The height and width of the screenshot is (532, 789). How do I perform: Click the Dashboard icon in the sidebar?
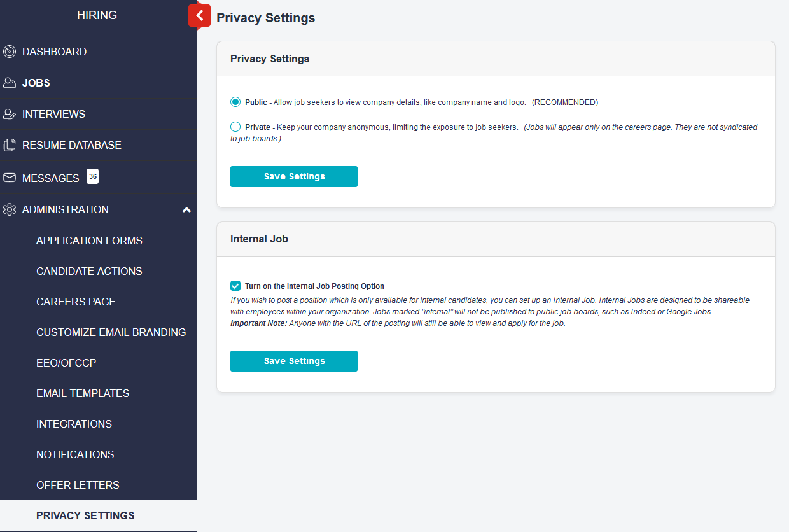tap(10, 52)
